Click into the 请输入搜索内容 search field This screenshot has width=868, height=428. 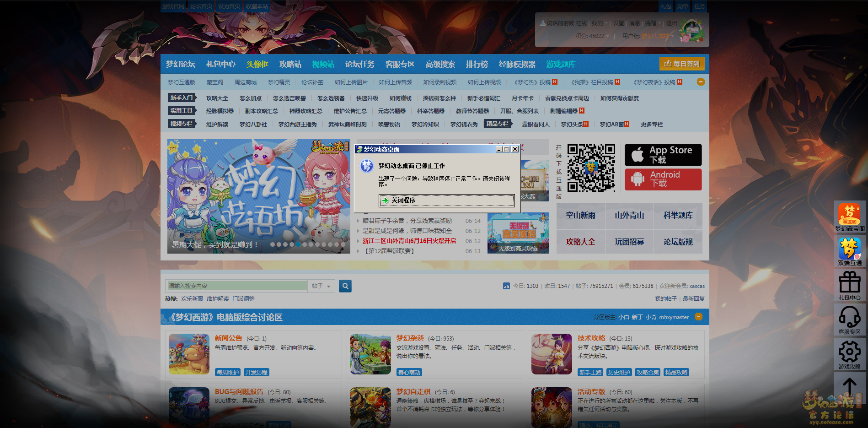(x=237, y=286)
